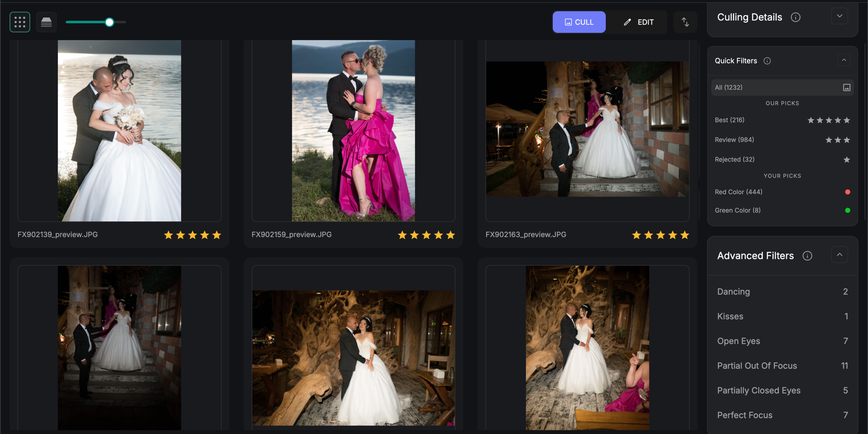Filter by All (1232) photos
868x434 pixels.
tap(782, 87)
